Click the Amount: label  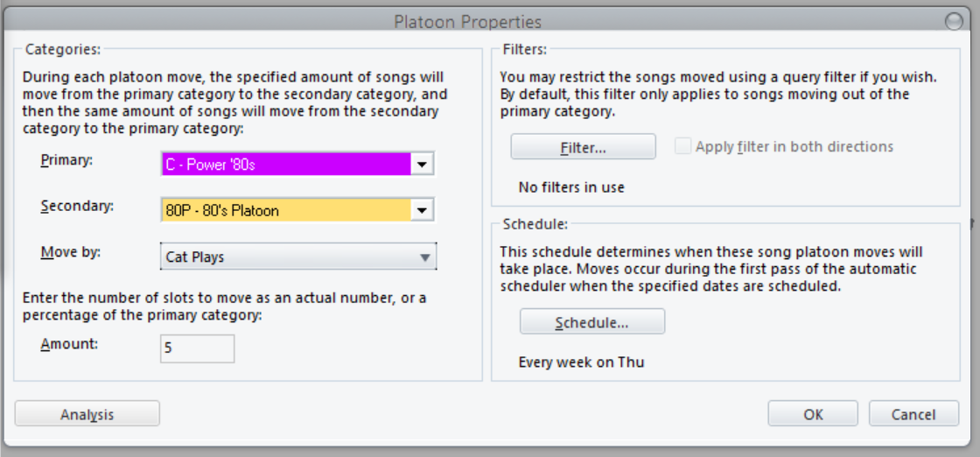coord(69,344)
